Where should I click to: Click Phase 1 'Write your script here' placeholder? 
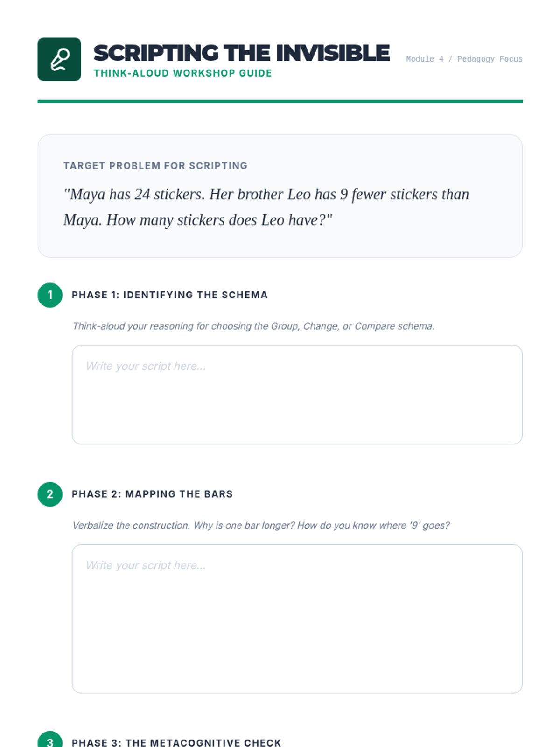[146, 366]
